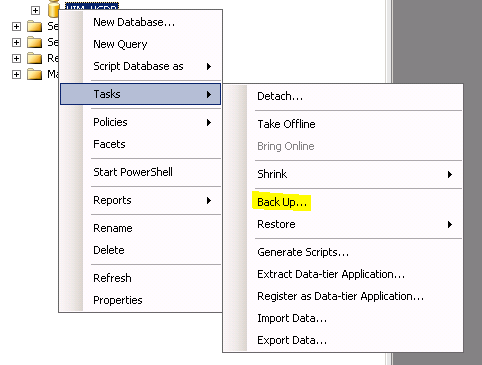Click the Script Database as submenu arrow

click(209, 66)
